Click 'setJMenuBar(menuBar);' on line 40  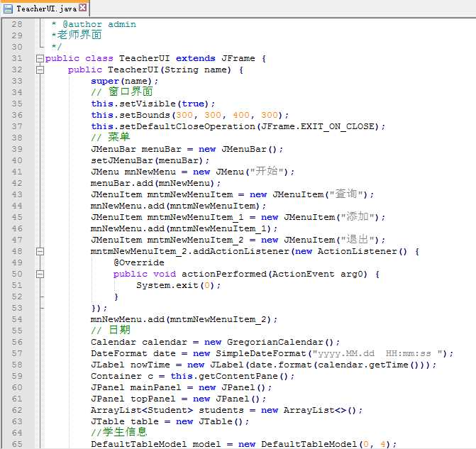[150, 160]
